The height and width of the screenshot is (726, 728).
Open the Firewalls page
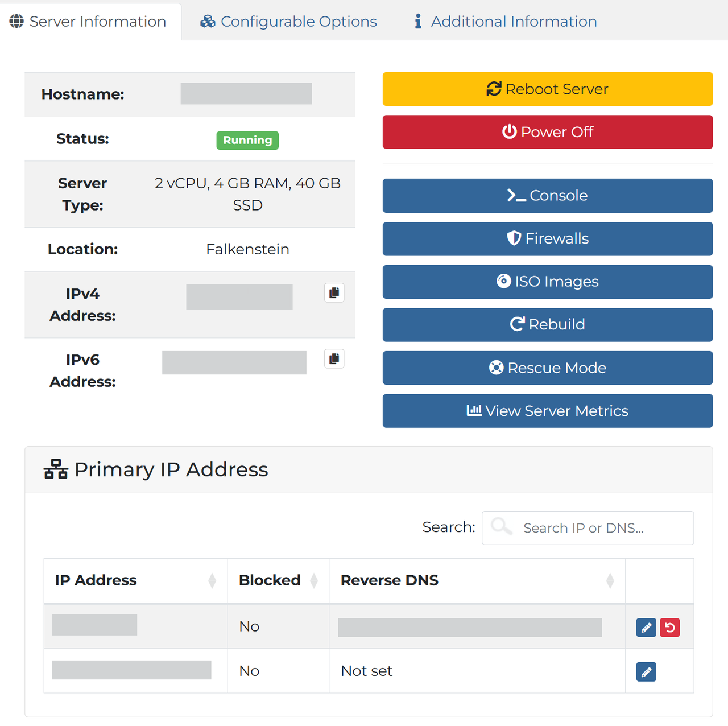coord(547,239)
